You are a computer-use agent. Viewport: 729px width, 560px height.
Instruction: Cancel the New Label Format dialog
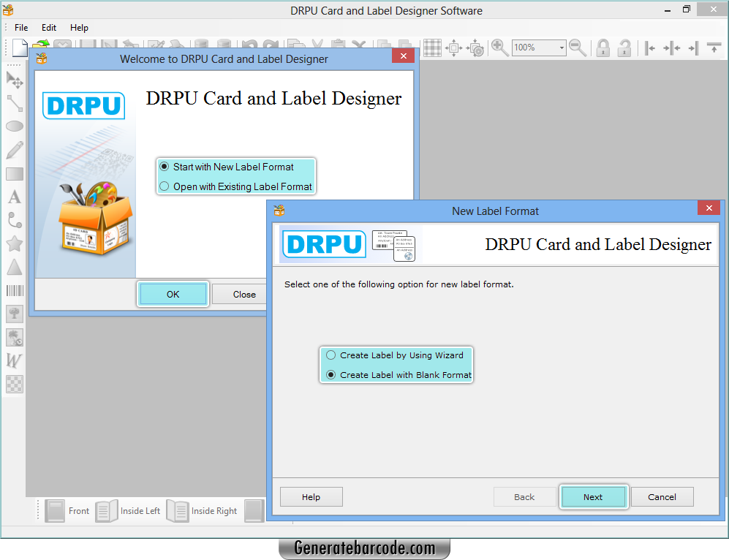tap(662, 497)
